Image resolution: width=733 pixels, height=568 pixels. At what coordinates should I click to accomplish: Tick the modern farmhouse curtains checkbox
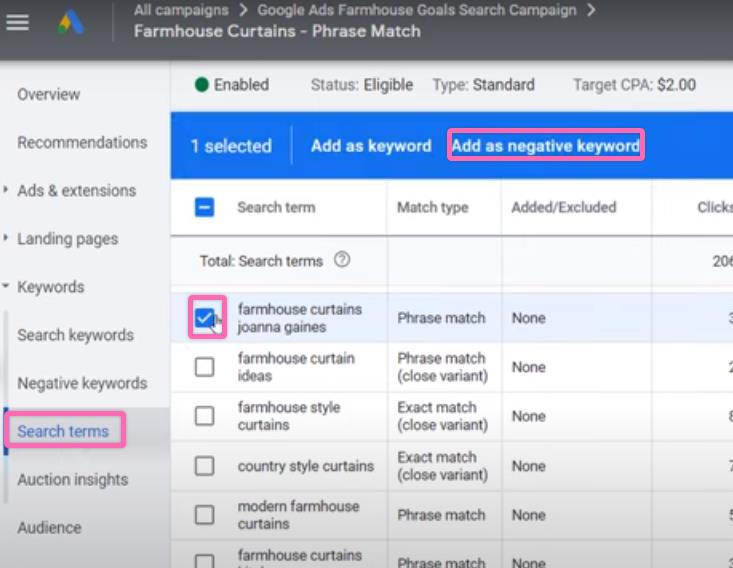pyautogui.click(x=204, y=515)
